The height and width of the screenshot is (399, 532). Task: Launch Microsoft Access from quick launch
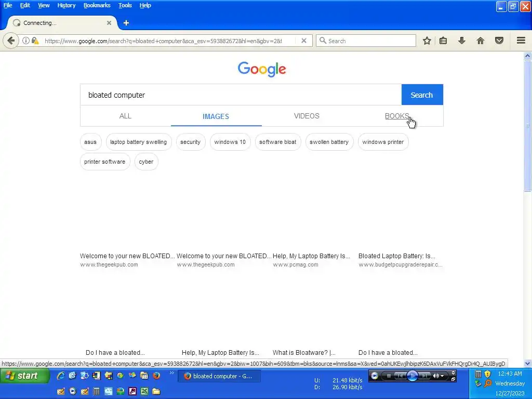(132, 391)
